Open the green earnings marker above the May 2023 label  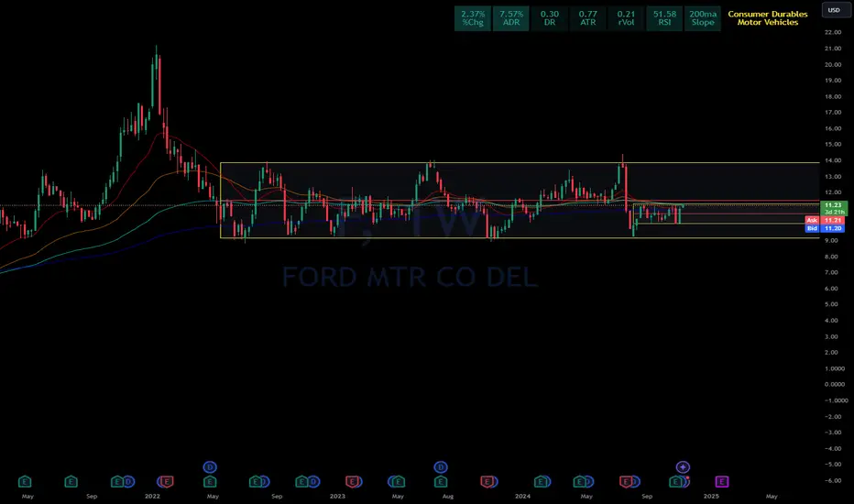click(x=399, y=482)
